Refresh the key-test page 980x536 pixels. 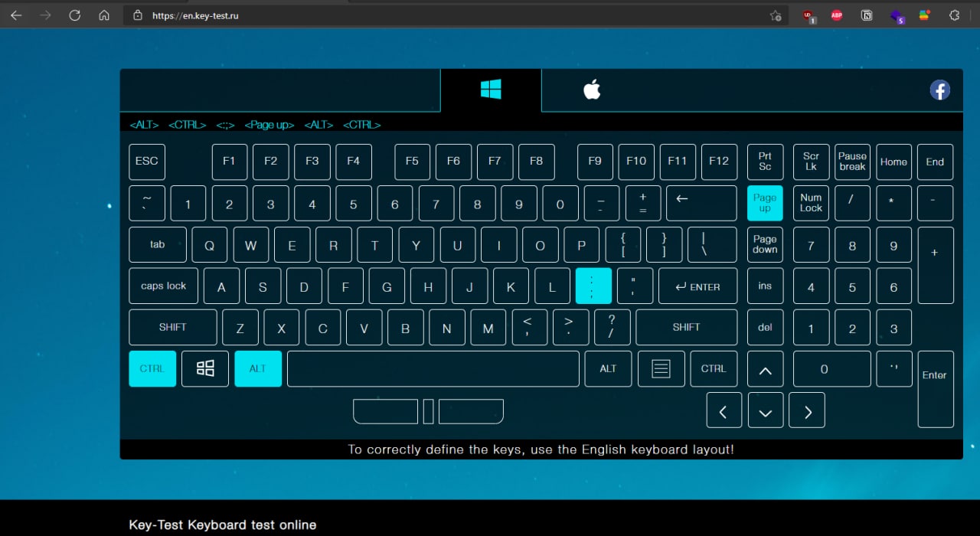pyautogui.click(x=74, y=15)
